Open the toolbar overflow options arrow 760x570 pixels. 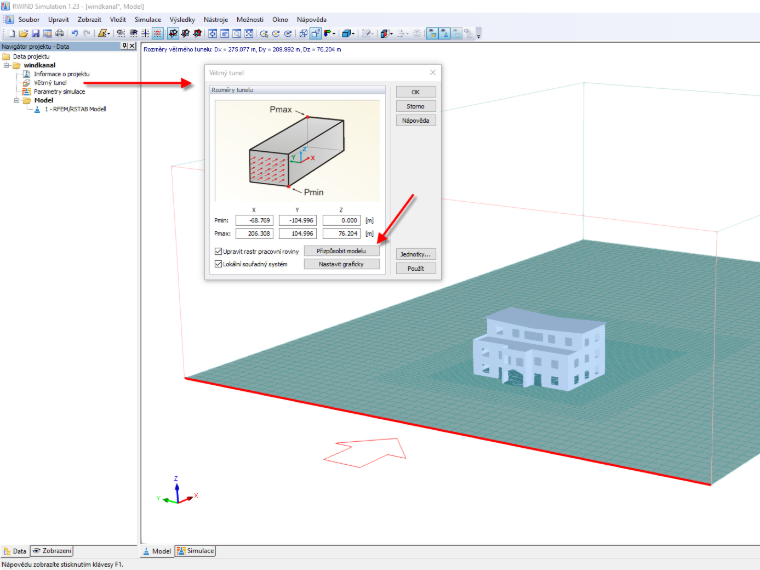(478, 34)
